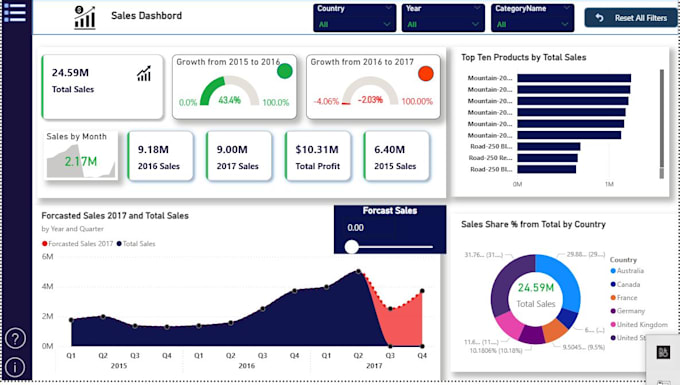Screen dimensions: 680x385
Task: Click Forcasted Sales 2017 and Total Sales title
Action: coord(115,215)
